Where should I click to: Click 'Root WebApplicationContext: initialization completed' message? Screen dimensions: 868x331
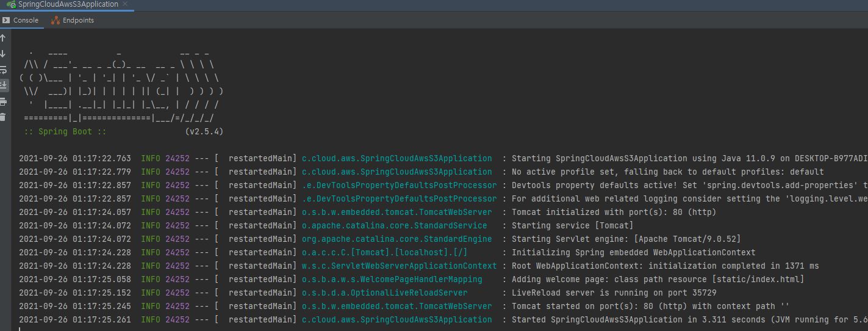665,266
